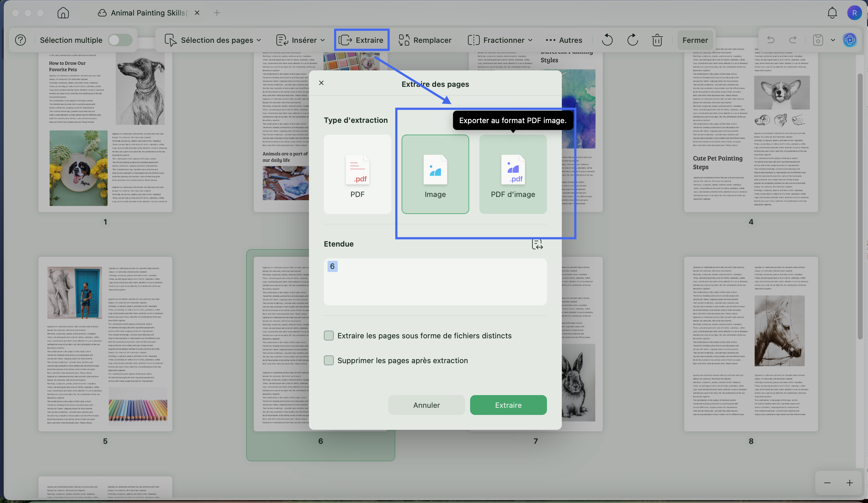Select page 5 thumbnail
The image size is (868, 503).
tap(105, 344)
